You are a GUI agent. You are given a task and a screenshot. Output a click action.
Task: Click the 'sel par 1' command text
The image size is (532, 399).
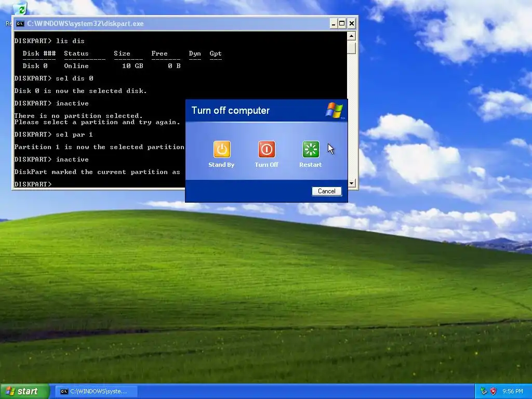pyautogui.click(x=74, y=135)
